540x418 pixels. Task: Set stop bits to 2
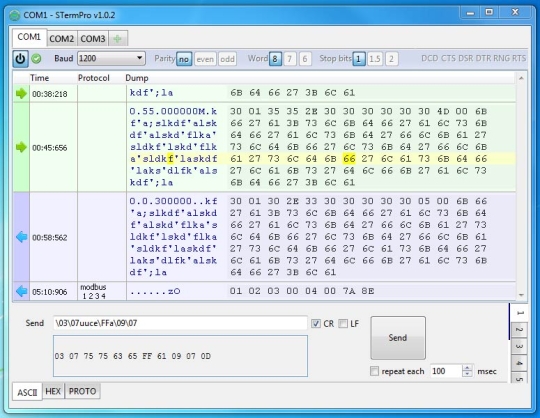[391, 59]
